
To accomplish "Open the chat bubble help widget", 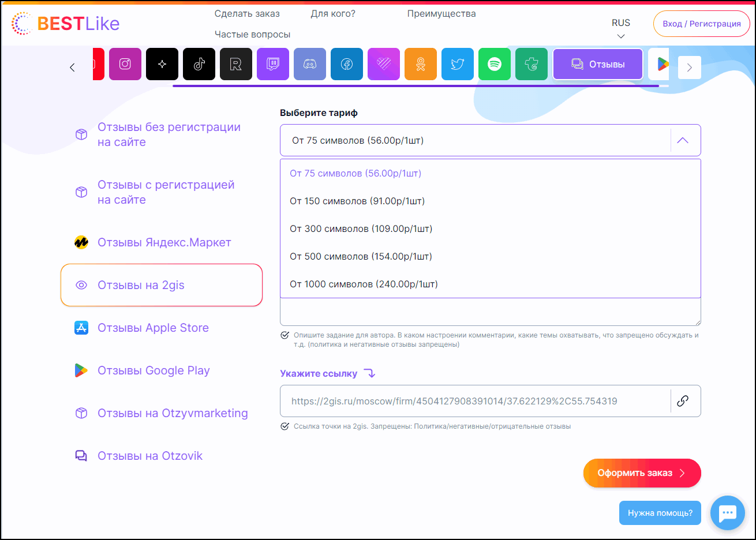I will tap(728, 513).
